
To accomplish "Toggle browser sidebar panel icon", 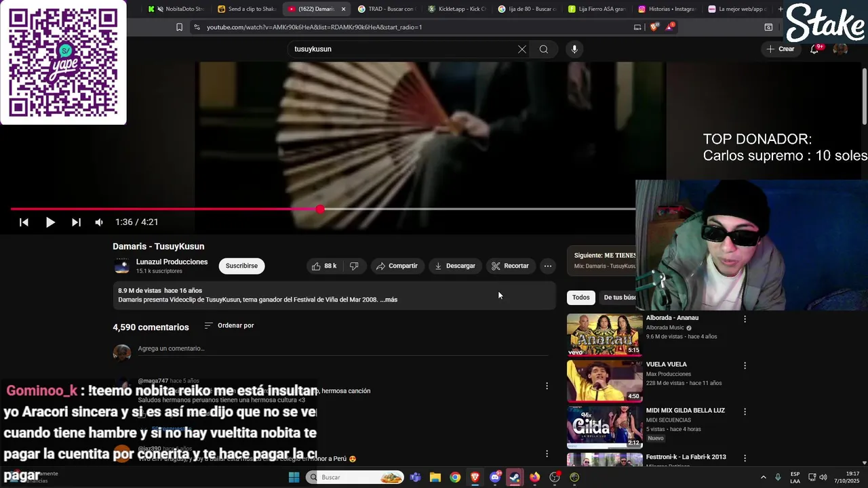I will click(x=768, y=27).
